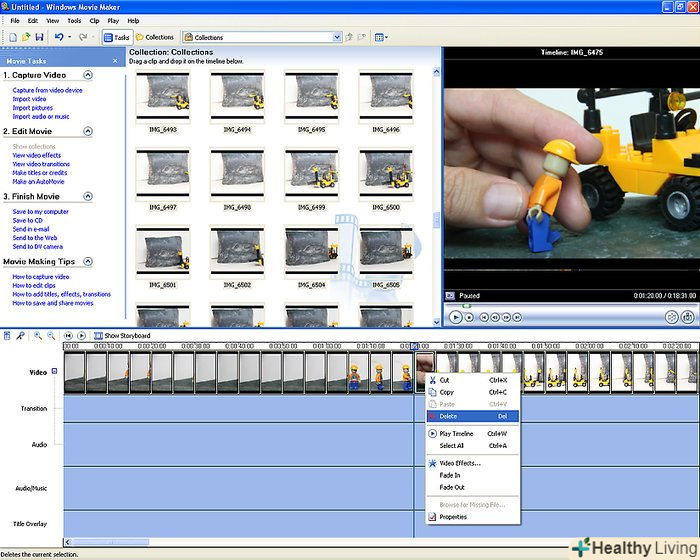
Task: Click the Import pictures link
Action: (35, 108)
